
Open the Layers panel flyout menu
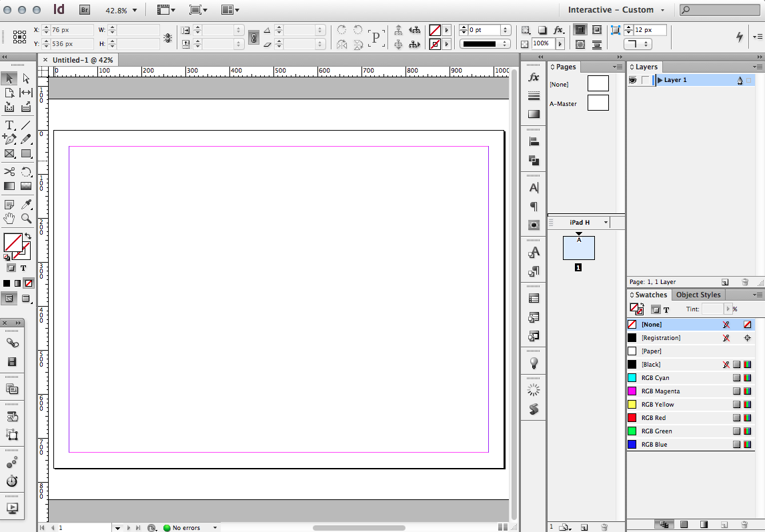(x=757, y=67)
